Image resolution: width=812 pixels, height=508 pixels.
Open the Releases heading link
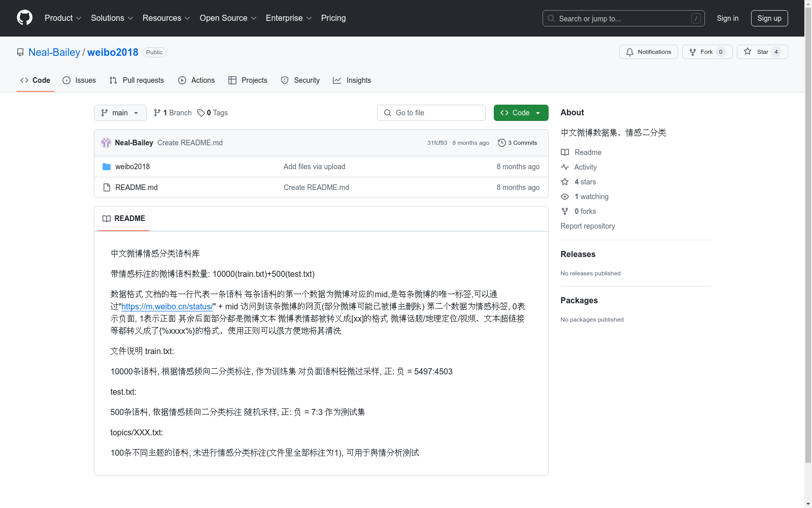coord(578,254)
